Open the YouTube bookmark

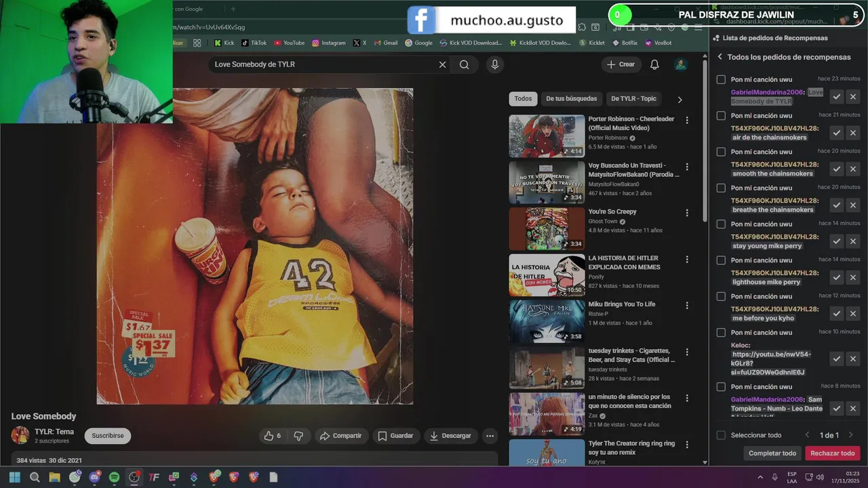coord(289,43)
